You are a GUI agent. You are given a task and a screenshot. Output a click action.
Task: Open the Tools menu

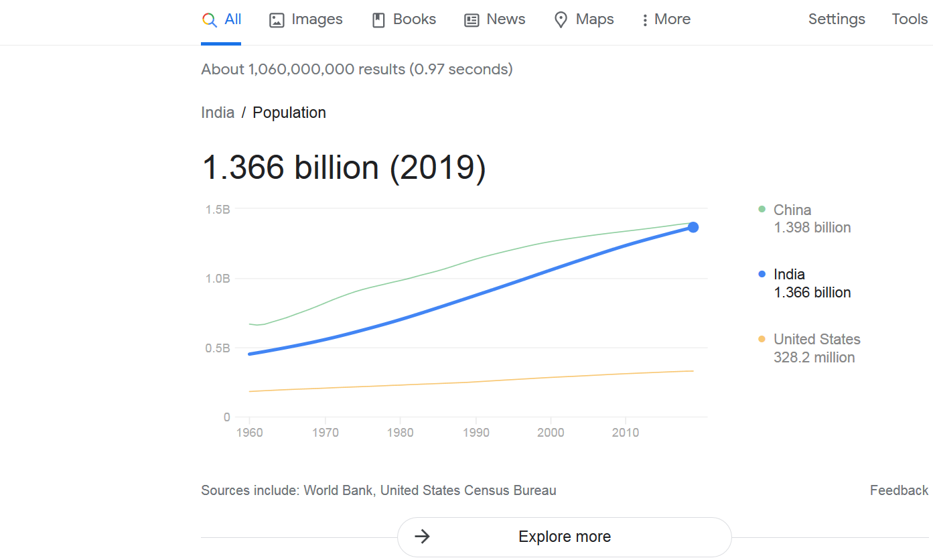(x=910, y=19)
